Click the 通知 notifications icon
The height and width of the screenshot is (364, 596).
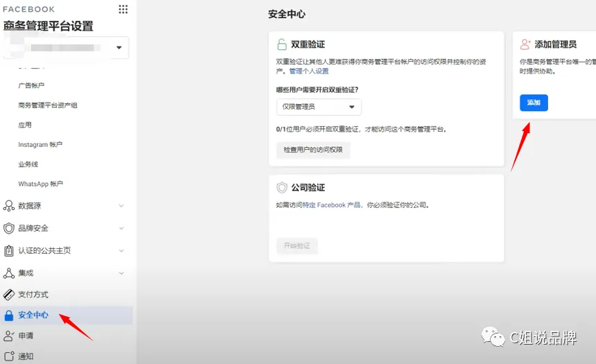9,356
